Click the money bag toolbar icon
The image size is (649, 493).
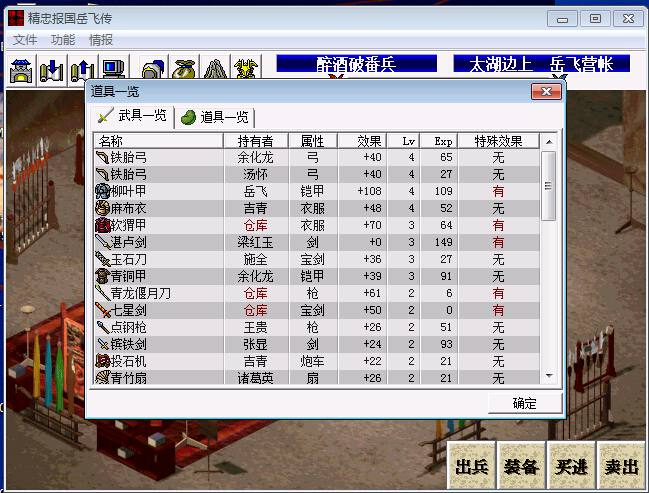point(184,70)
